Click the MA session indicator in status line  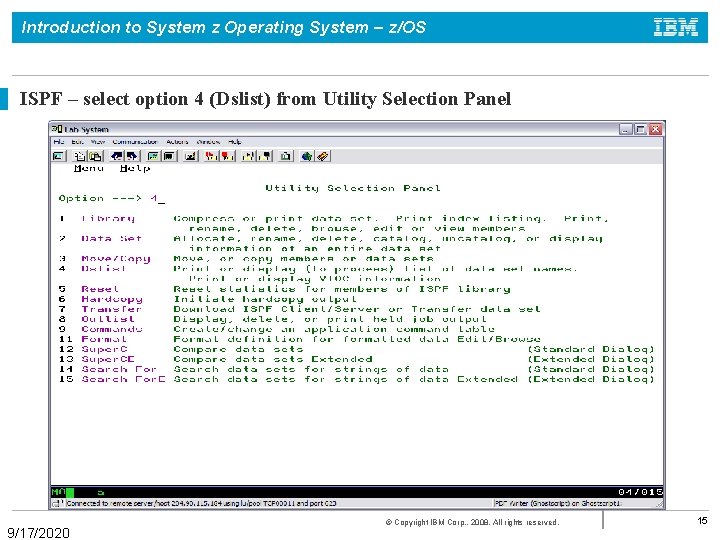coord(58,492)
